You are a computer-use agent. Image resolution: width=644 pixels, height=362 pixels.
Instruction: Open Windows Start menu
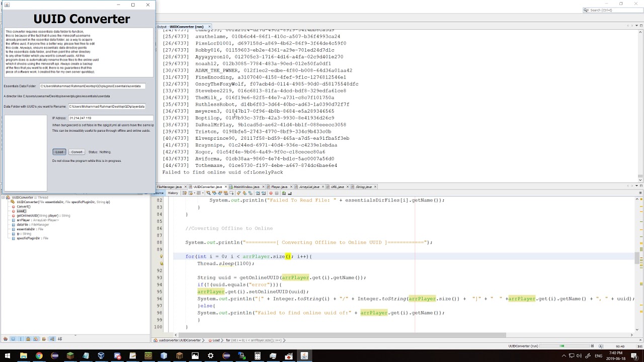(x=8, y=356)
